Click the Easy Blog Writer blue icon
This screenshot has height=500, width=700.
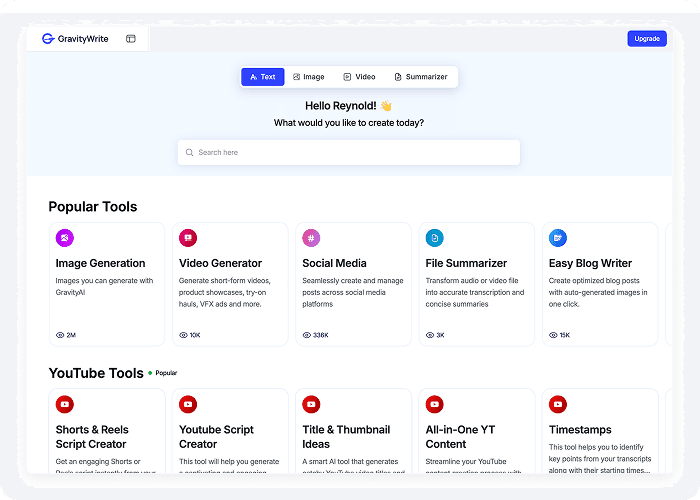[x=558, y=238]
